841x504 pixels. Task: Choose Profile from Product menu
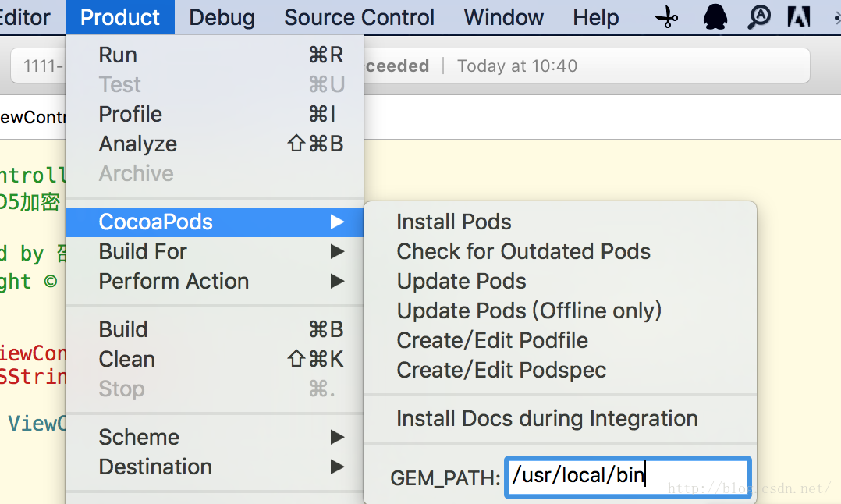(215, 114)
